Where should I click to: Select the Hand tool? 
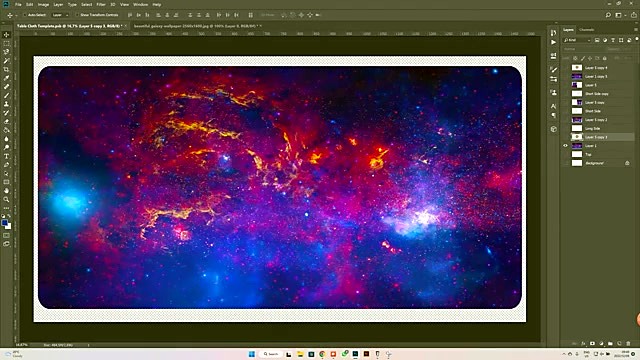(x=6, y=191)
